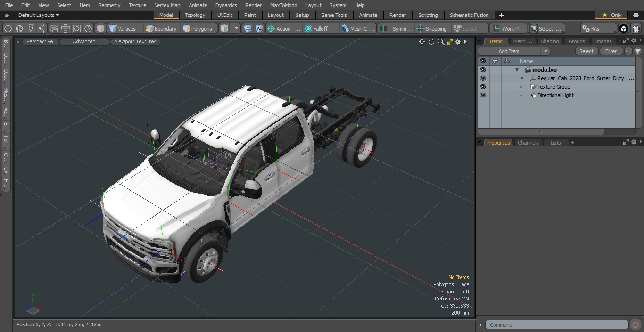Viewport: 644px width, 332px height.
Task: Open the Unity kit cube icon
Action: 624,29
